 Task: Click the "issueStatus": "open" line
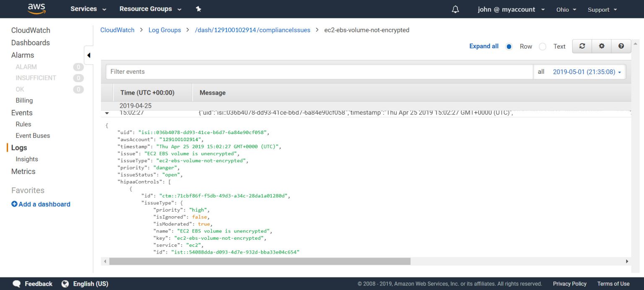pyautogui.click(x=150, y=175)
